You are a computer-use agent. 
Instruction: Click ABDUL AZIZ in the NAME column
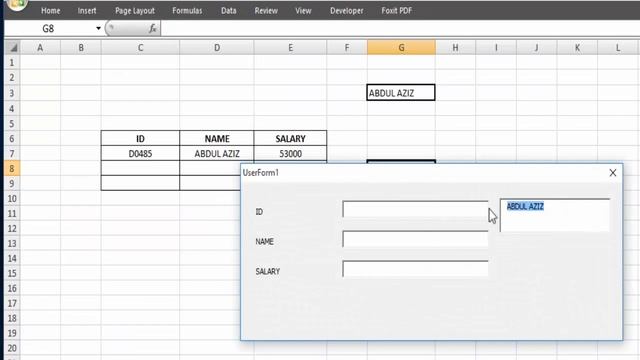(x=217, y=153)
